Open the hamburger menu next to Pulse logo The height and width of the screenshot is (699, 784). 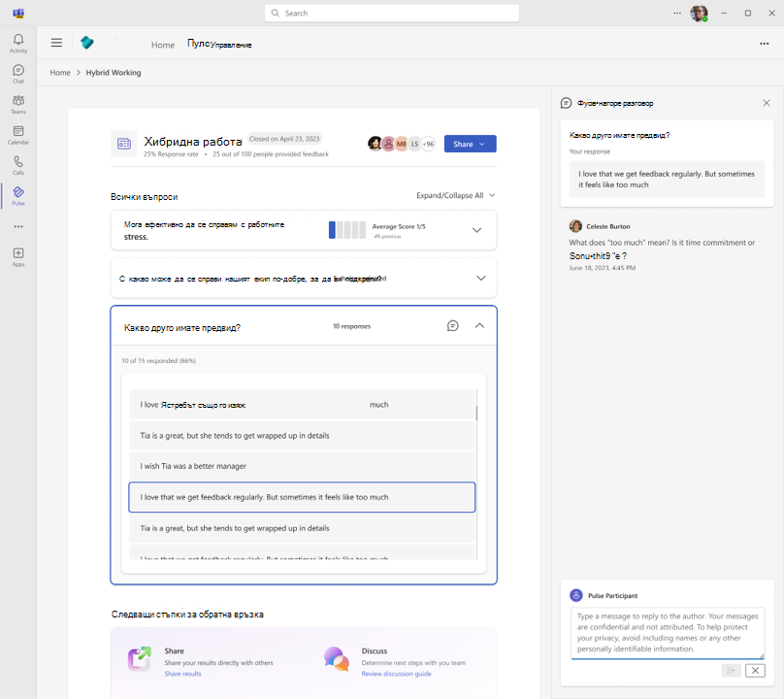pos(56,43)
